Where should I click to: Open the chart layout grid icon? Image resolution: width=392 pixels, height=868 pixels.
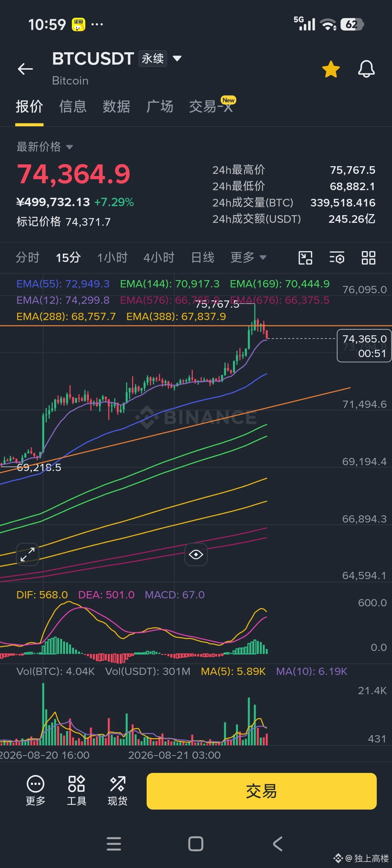[368, 258]
